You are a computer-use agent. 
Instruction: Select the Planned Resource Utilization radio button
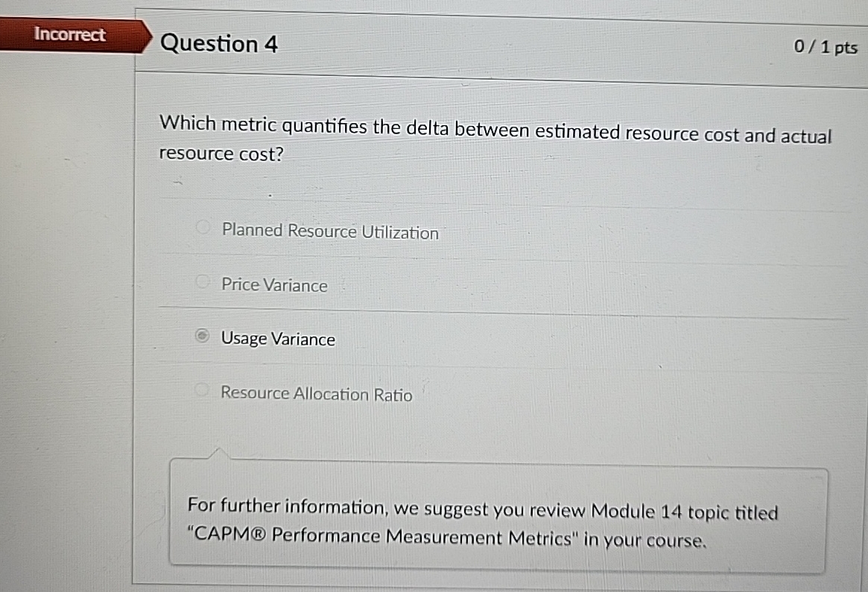[x=202, y=228]
